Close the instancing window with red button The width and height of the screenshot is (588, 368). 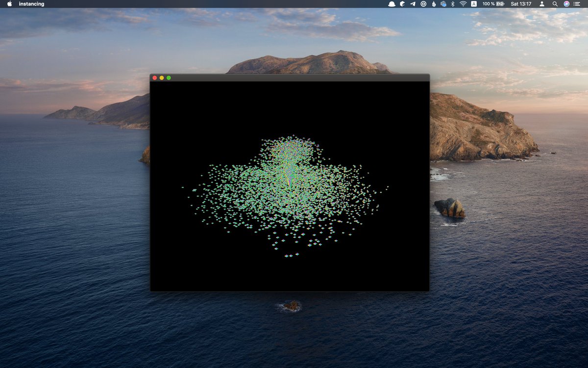pos(155,78)
